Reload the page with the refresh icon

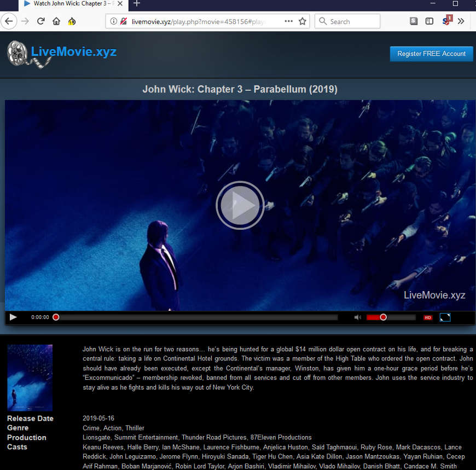pos(40,21)
